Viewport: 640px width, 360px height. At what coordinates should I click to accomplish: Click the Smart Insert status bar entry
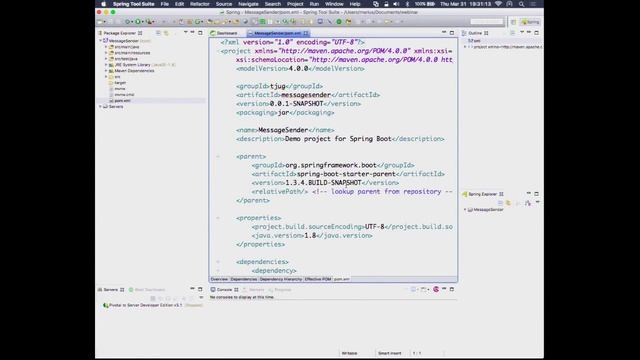tap(389, 353)
